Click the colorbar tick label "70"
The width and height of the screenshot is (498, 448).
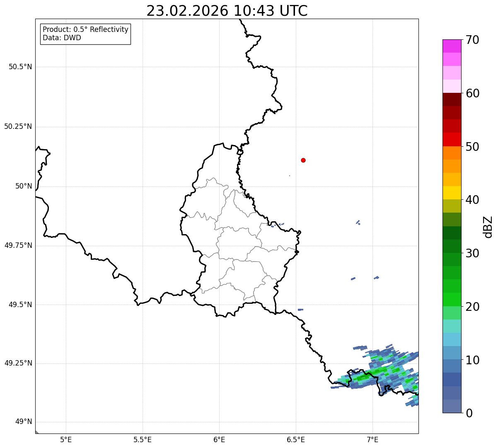(x=472, y=40)
